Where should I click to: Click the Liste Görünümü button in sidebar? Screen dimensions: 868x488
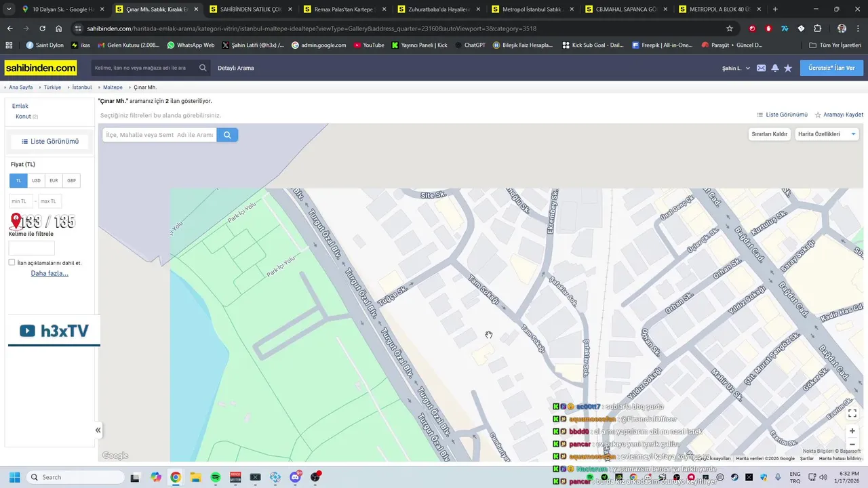[50, 141]
